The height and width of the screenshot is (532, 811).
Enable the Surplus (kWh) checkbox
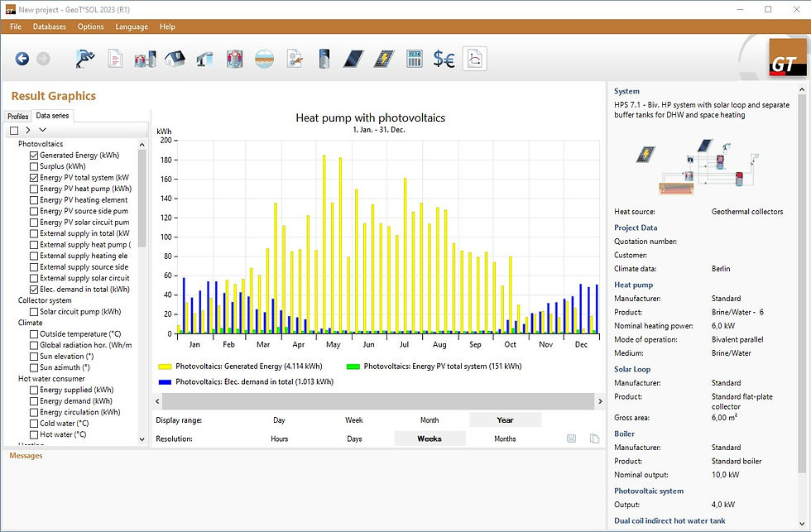point(34,166)
